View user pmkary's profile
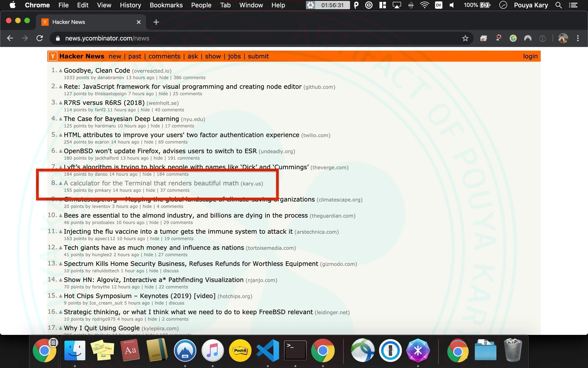Screen dimensions: 588x368 [103, 190]
